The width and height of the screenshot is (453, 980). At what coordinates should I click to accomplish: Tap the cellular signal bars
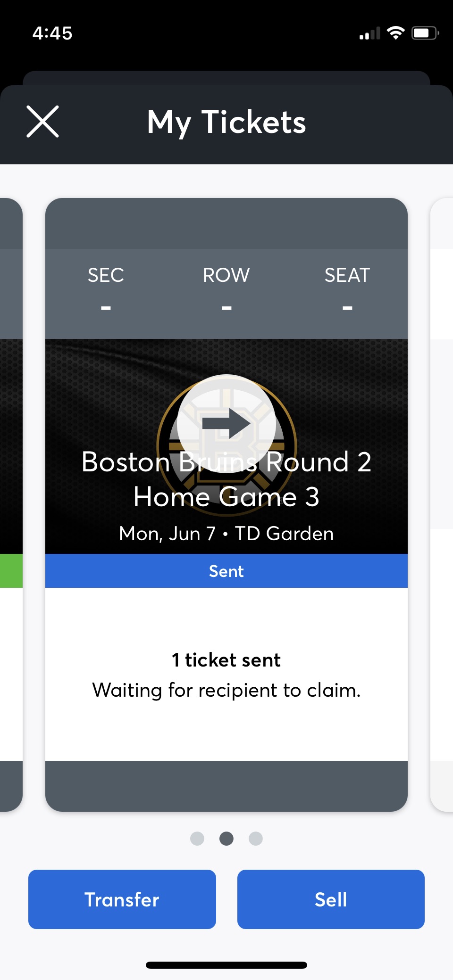369,34
